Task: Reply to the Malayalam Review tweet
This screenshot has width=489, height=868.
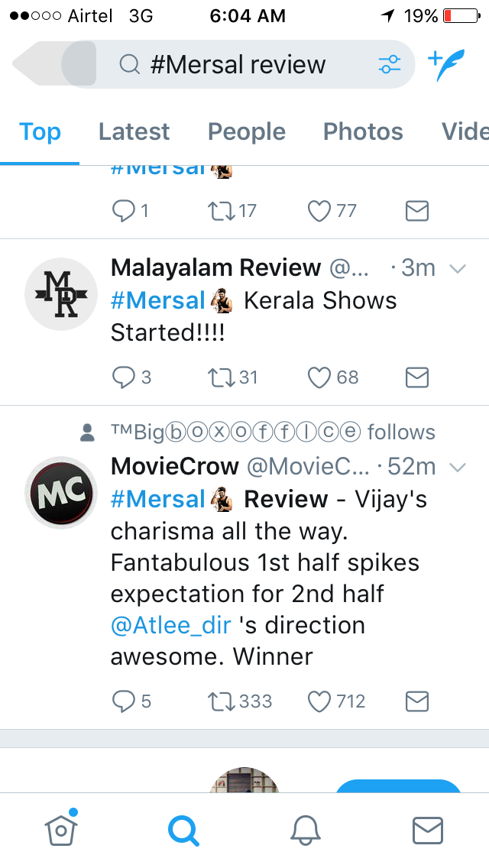Action: tap(123, 377)
